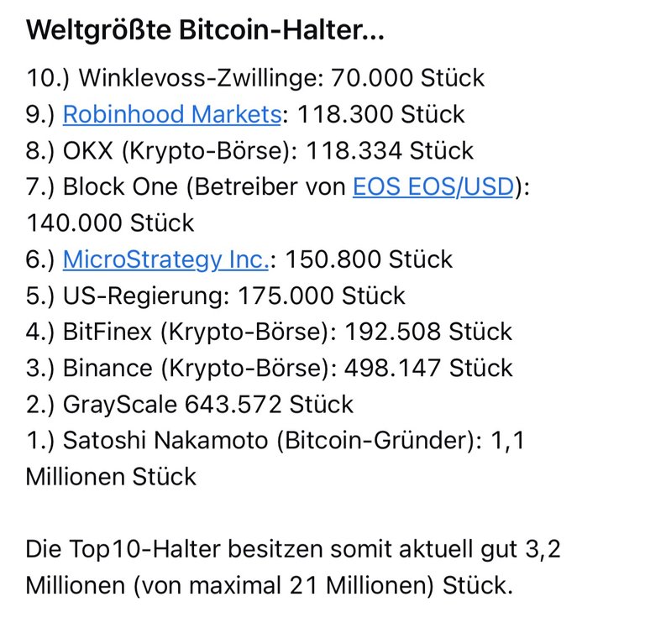The image size is (645, 644).
Task: Click the Millionen Stück text under Satoshi
Action: (111, 477)
